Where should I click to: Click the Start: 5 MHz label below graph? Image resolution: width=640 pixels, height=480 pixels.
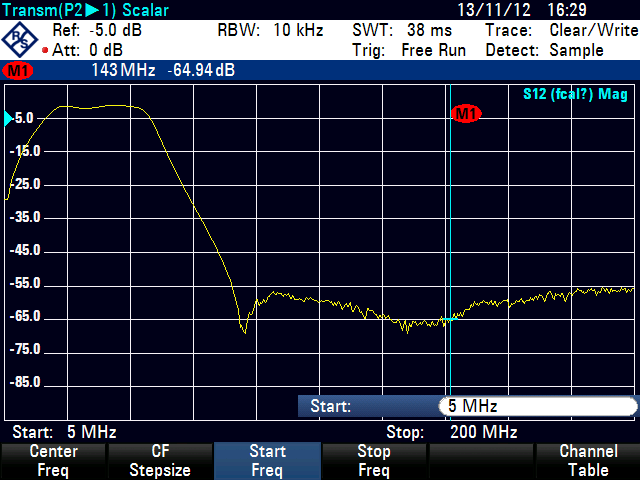tap(64, 432)
